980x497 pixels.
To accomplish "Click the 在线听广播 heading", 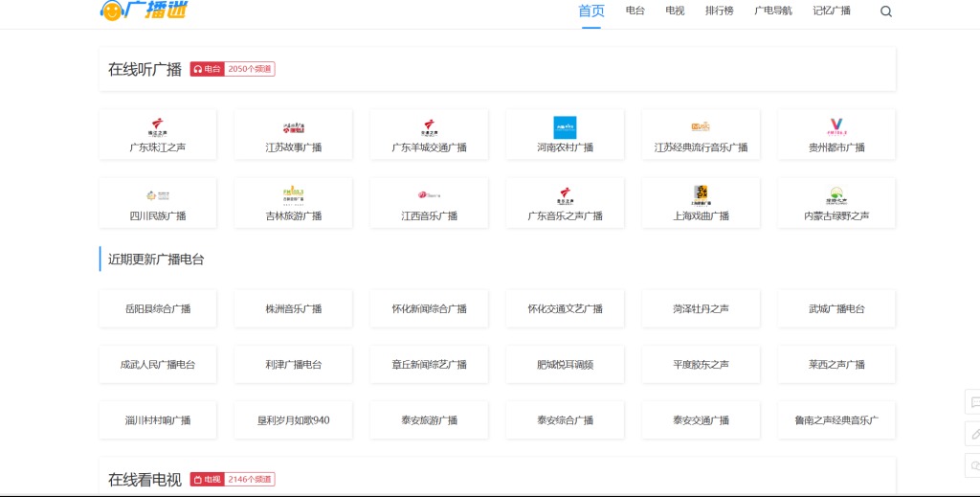I will (x=145, y=69).
